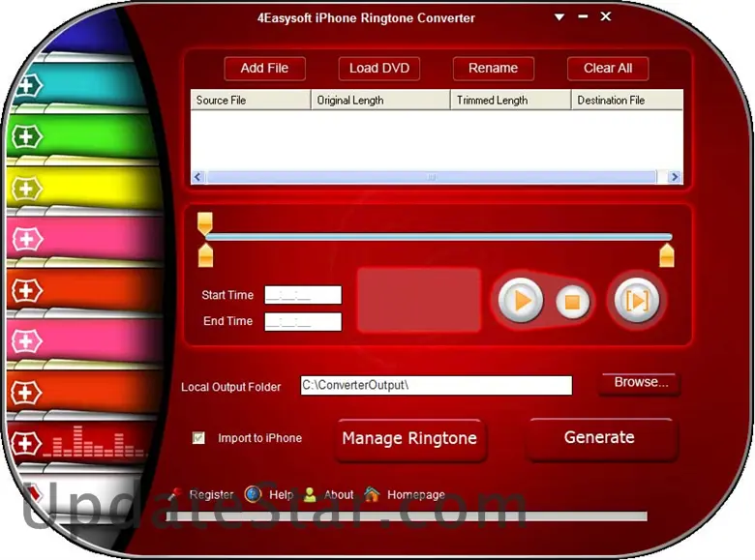Close the converter window
755x560 pixels.
point(606,16)
